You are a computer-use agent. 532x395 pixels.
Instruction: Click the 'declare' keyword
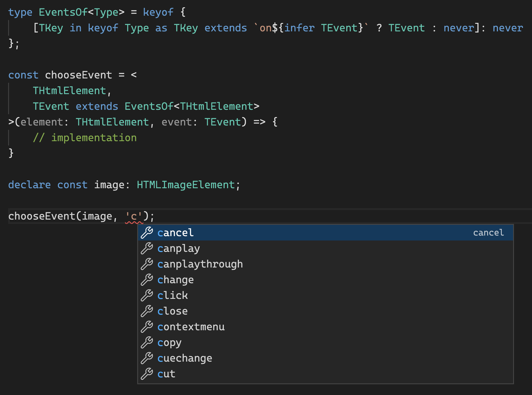(x=29, y=185)
